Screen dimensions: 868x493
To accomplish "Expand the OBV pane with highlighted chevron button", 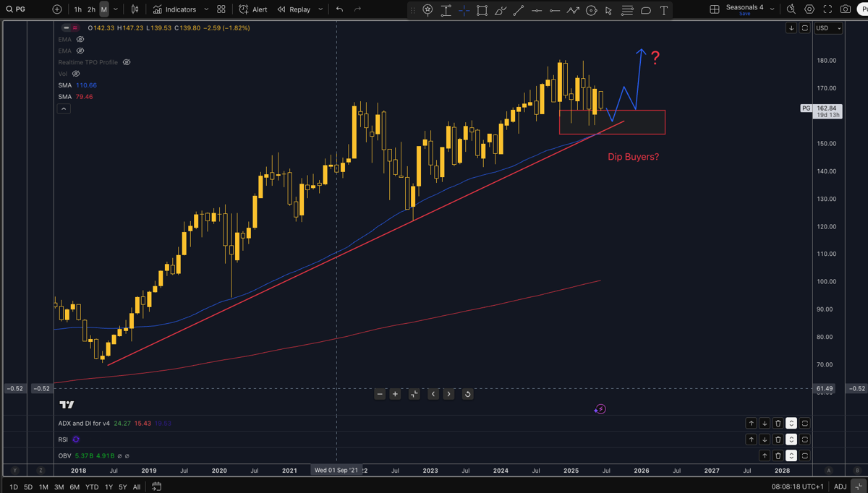I will [791, 455].
